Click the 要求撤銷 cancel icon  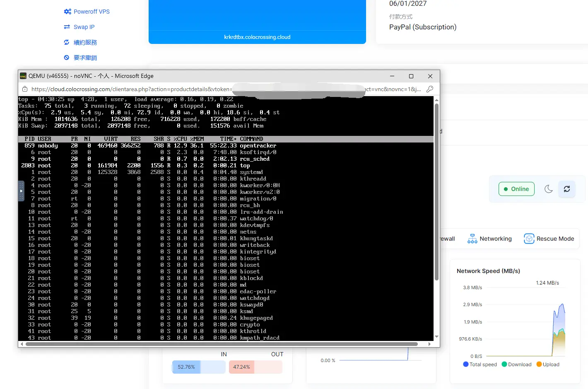point(67,58)
